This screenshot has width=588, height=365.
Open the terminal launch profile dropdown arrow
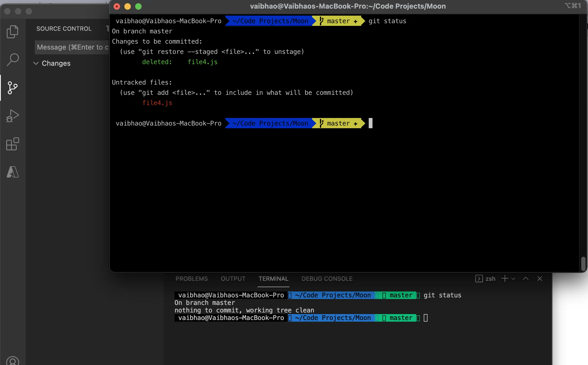point(513,279)
